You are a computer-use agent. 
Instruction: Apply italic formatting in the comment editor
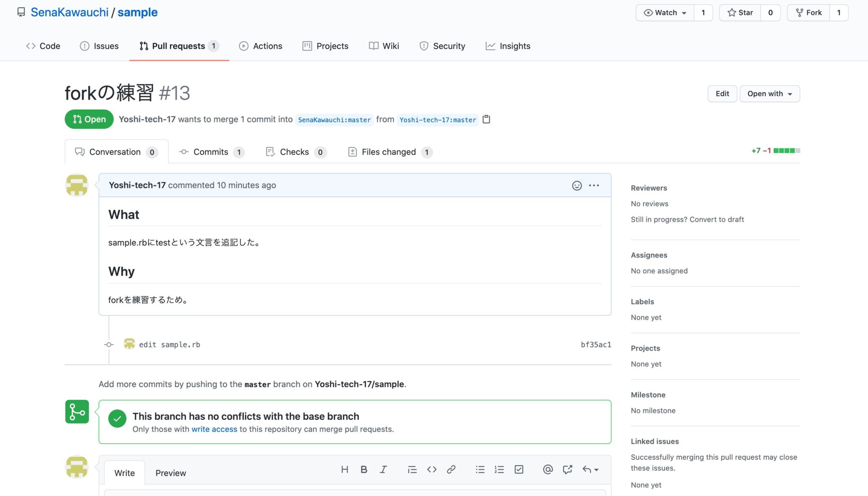pyautogui.click(x=383, y=469)
